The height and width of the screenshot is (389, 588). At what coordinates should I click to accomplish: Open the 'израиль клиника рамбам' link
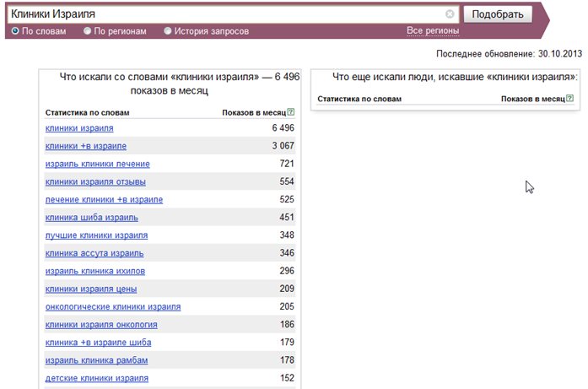(96, 360)
